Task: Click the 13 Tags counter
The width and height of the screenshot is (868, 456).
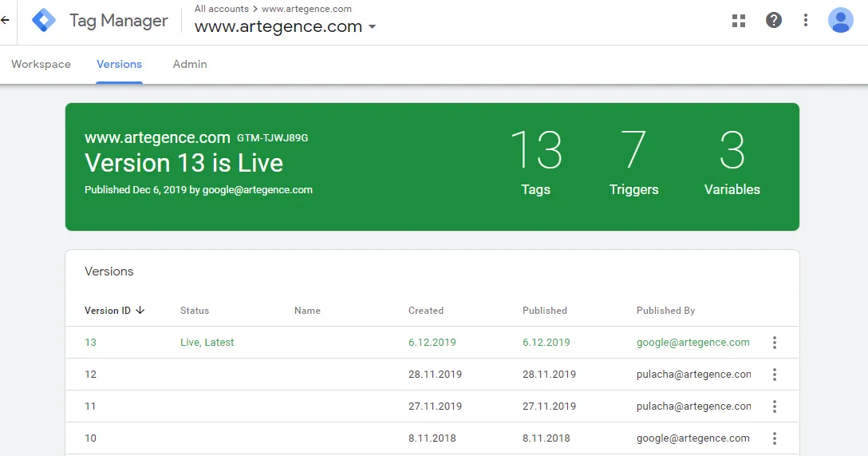Action: (x=536, y=162)
